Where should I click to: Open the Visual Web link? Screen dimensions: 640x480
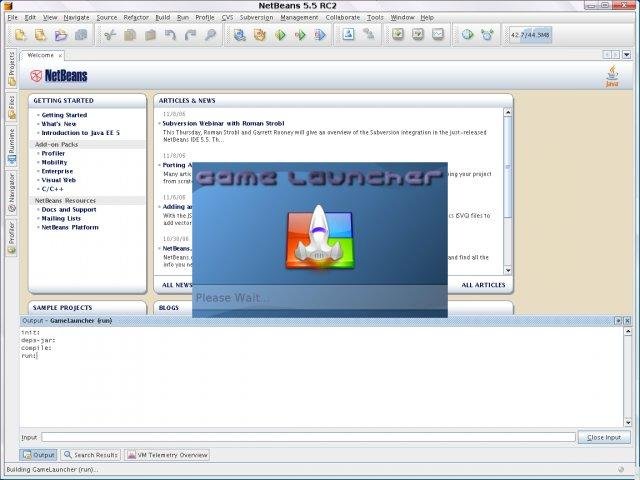[x=58, y=180]
